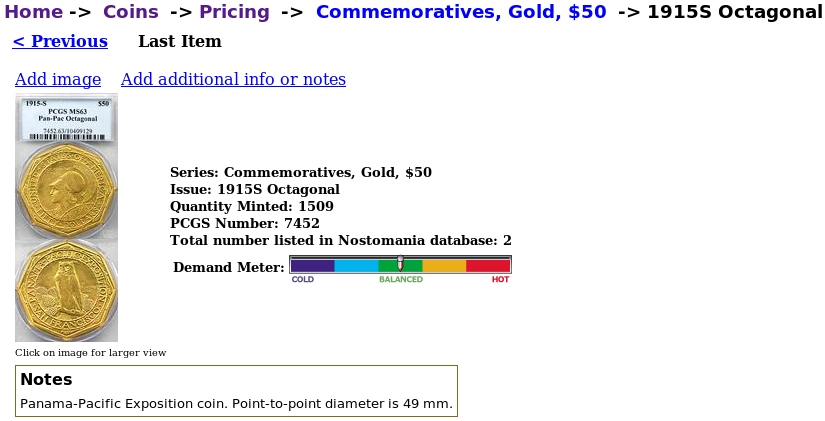Click the 1915S Octagonal breadcrumb text

[735, 12]
